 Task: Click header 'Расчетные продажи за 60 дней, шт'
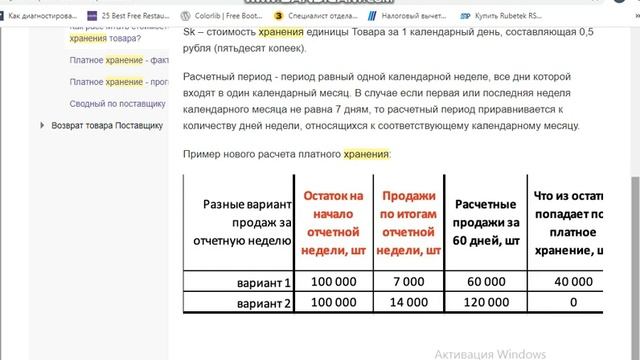click(486, 223)
